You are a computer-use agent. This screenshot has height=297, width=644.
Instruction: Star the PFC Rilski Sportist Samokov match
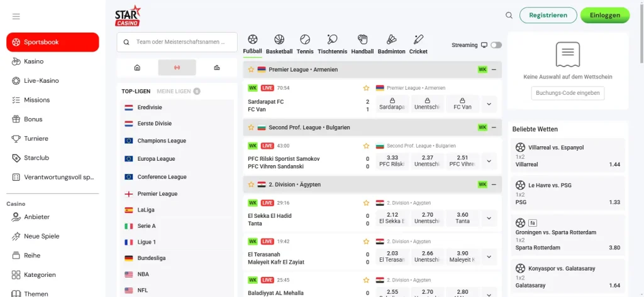[366, 146]
